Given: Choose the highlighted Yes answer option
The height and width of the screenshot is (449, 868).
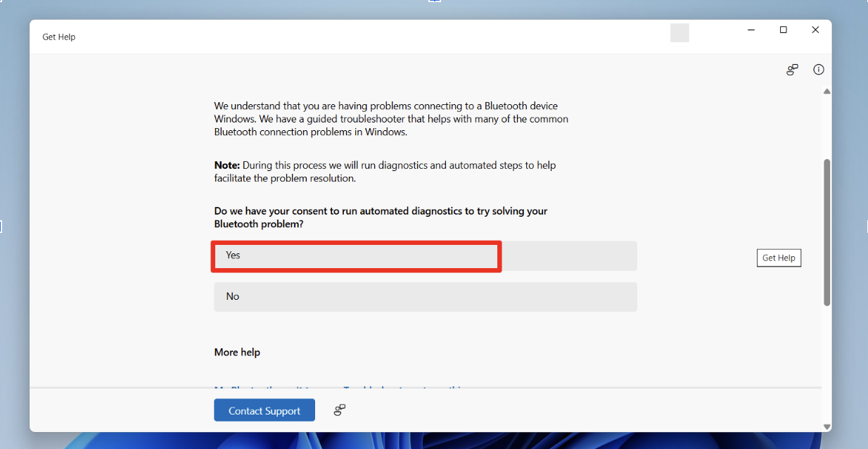Looking at the screenshot, I should [x=355, y=255].
